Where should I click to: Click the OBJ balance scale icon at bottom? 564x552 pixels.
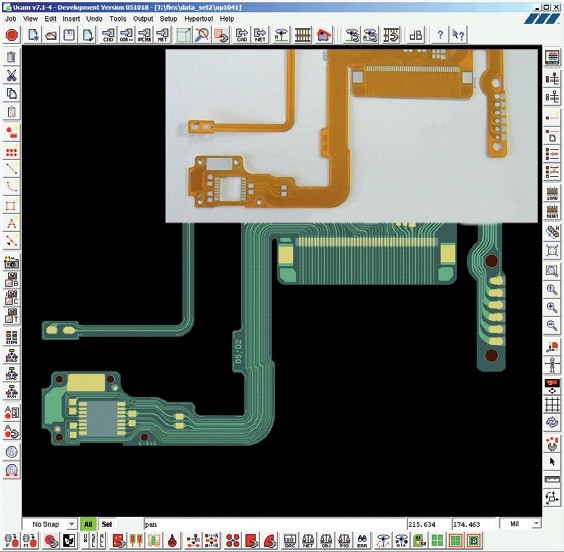[326, 540]
